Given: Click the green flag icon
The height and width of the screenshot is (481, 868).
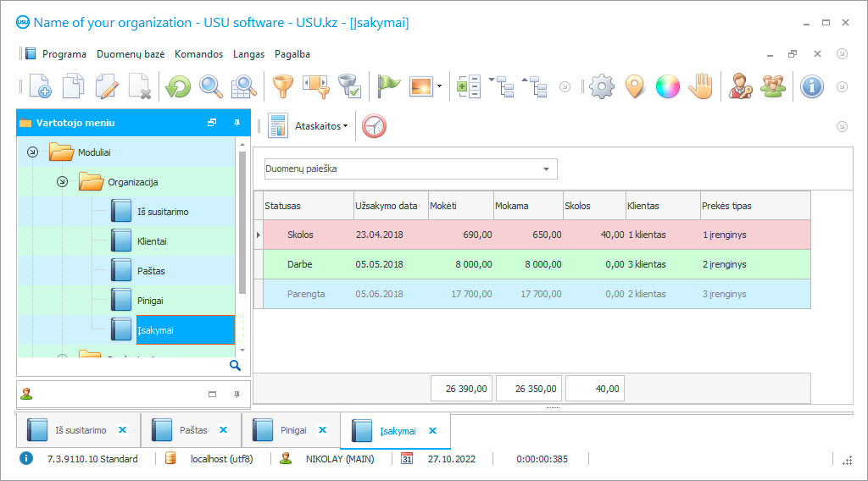Looking at the screenshot, I should [388, 86].
